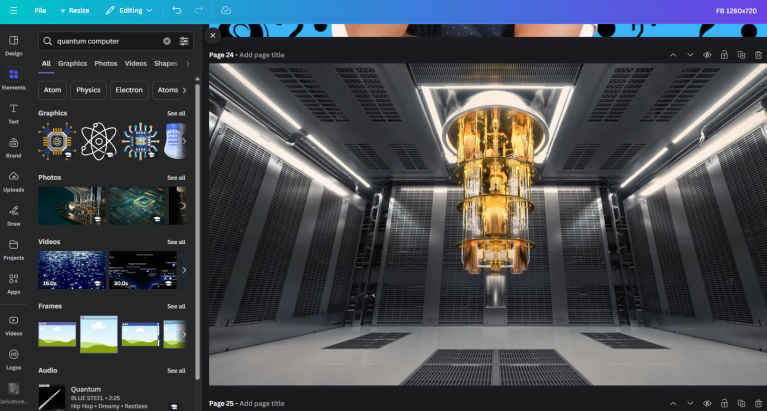Open the Text tool panel
Screen dimensions: 767x411
coord(14,112)
